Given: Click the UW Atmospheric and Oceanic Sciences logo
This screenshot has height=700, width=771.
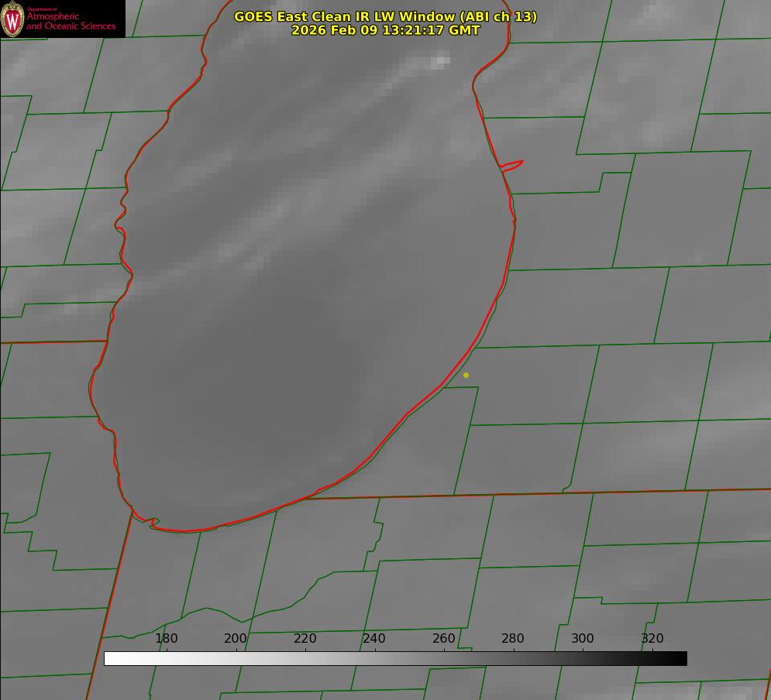Looking at the screenshot, I should 63,19.
